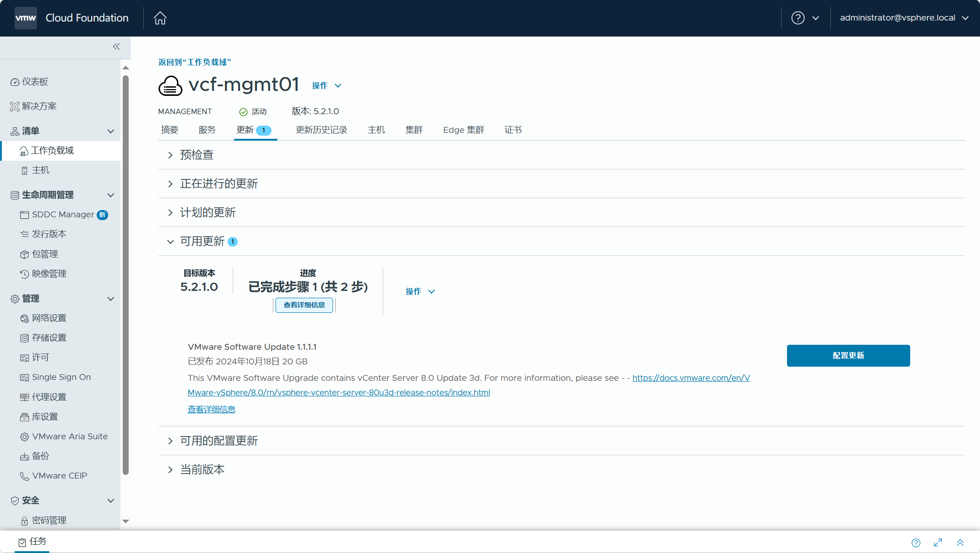980x553 pixels.
Task: Click the 工作负载域 icon in sidebar
Action: pyautogui.click(x=24, y=150)
